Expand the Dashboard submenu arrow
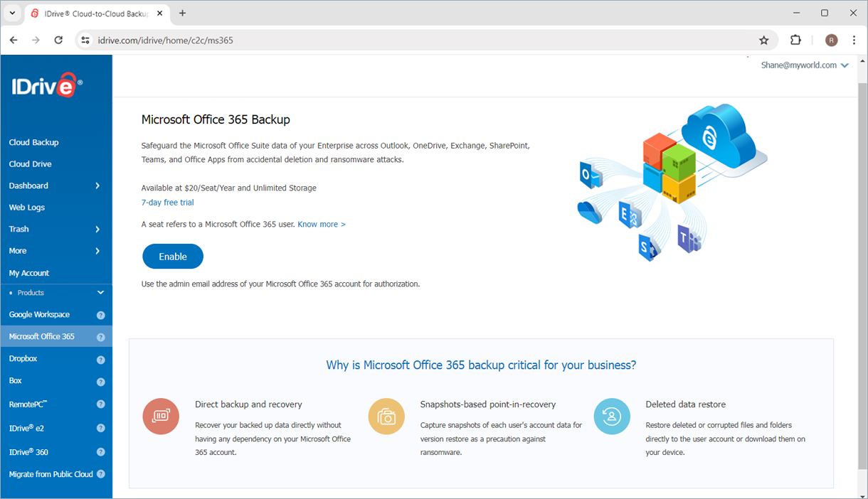This screenshot has width=868, height=499. pyautogui.click(x=97, y=186)
